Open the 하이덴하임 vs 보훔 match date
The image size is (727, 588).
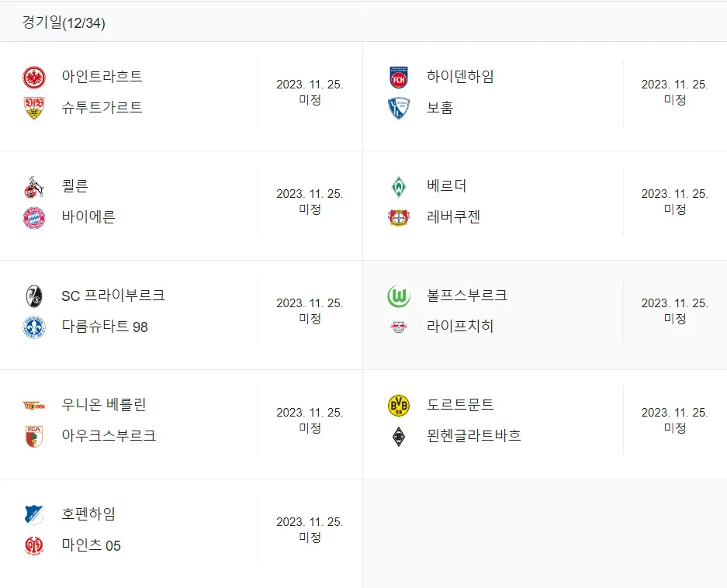(x=674, y=92)
